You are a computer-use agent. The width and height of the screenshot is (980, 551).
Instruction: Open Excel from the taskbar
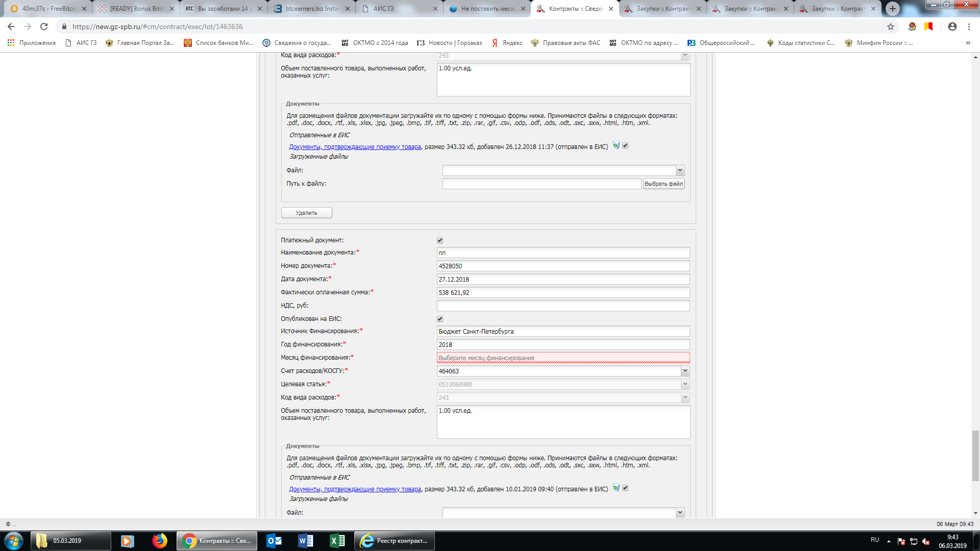(337, 541)
